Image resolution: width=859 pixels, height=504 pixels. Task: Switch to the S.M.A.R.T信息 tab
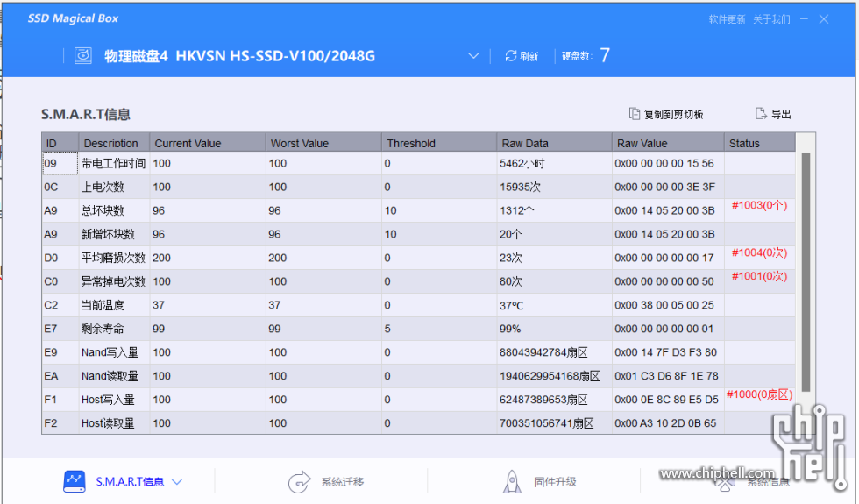(122, 481)
